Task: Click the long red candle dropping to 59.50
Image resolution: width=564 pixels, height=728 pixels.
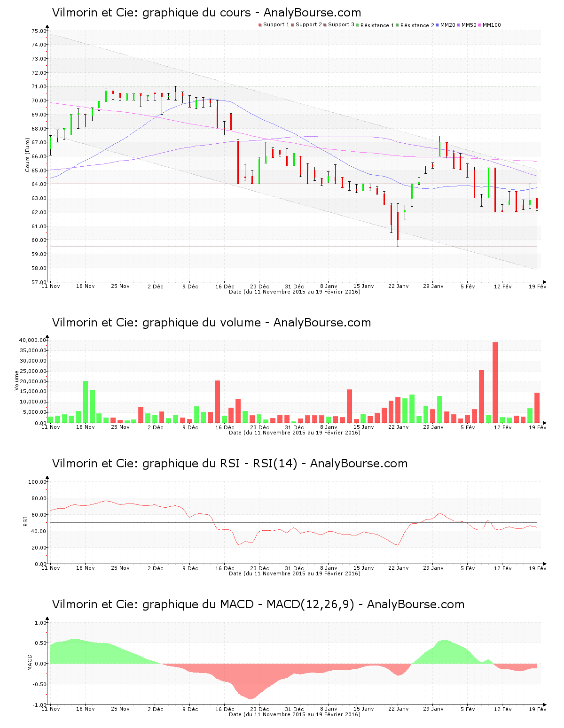Action: click(398, 226)
